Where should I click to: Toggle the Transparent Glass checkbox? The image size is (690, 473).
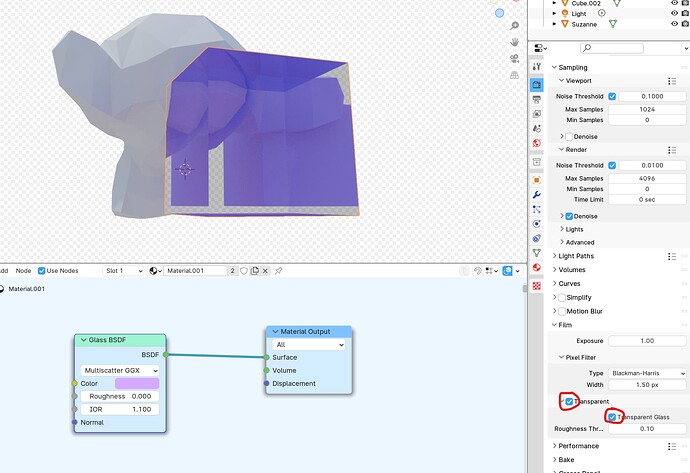pos(612,417)
